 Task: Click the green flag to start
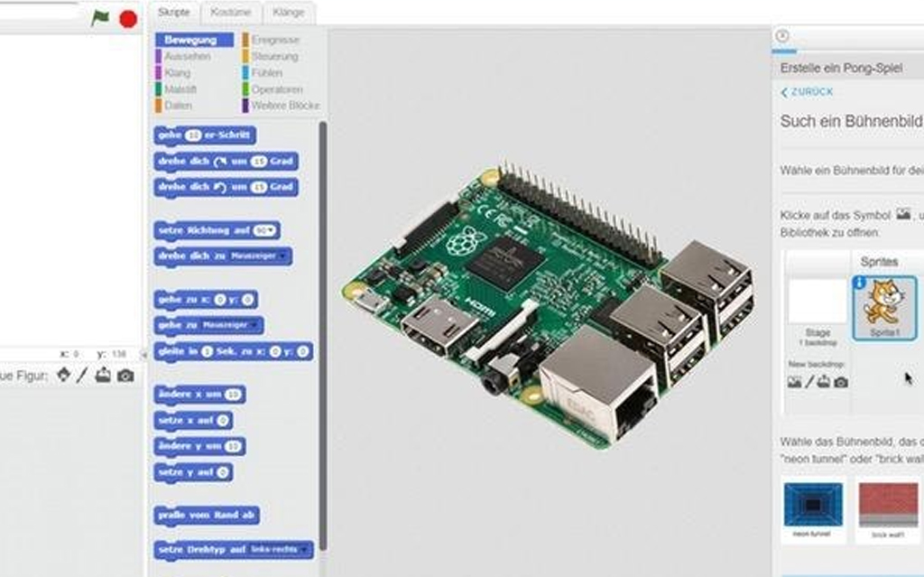point(100,18)
